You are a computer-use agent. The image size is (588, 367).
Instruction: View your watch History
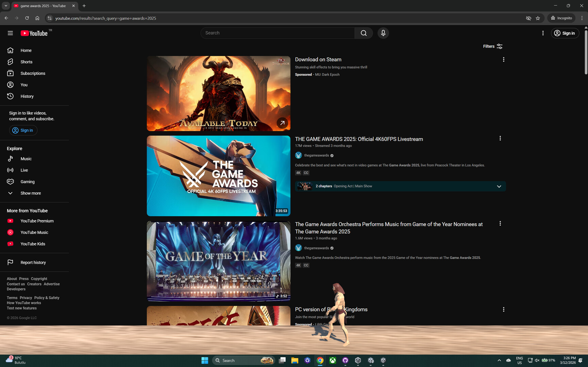[27, 96]
